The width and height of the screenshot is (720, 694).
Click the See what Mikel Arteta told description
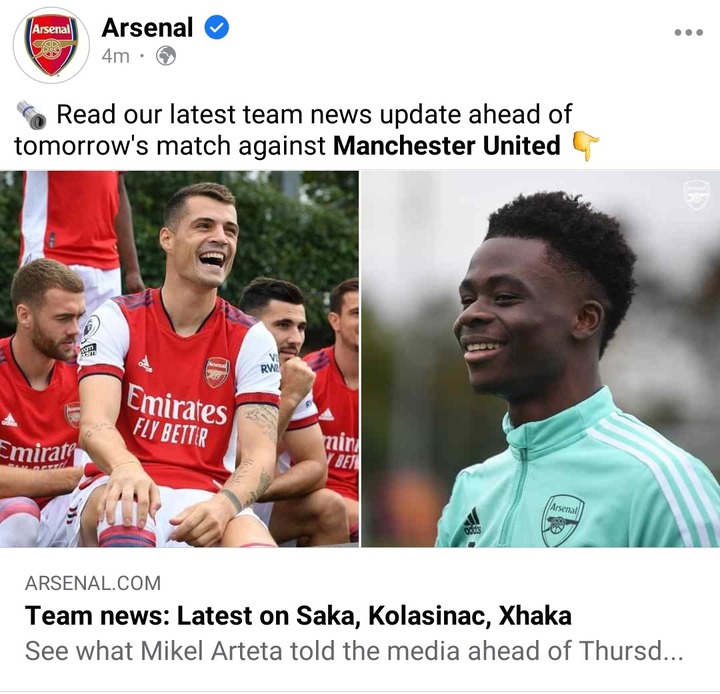(x=354, y=651)
